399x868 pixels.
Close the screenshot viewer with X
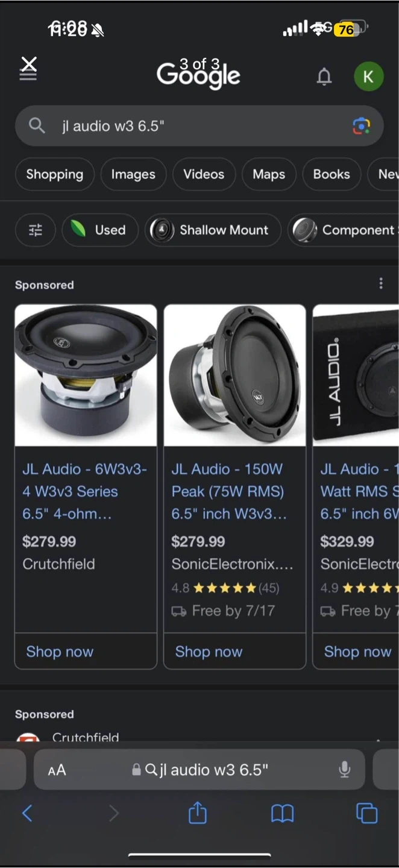point(28,64)
